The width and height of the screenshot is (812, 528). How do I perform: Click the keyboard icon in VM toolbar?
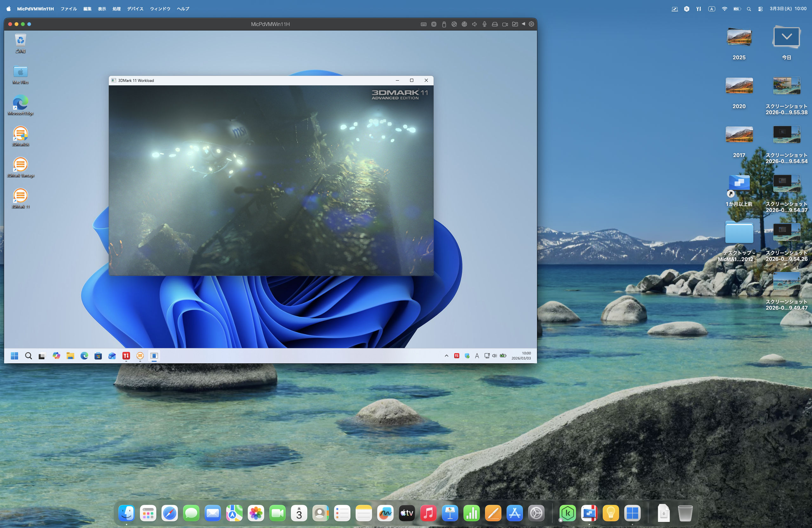423,24
